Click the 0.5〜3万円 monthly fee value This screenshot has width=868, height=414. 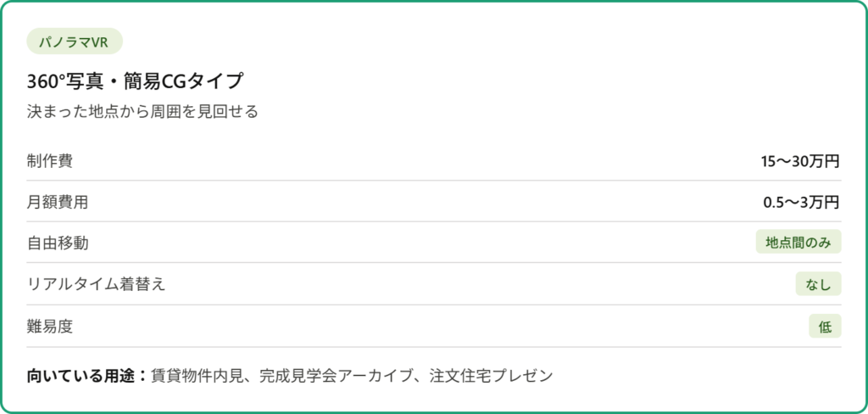(x=801, y=202)
